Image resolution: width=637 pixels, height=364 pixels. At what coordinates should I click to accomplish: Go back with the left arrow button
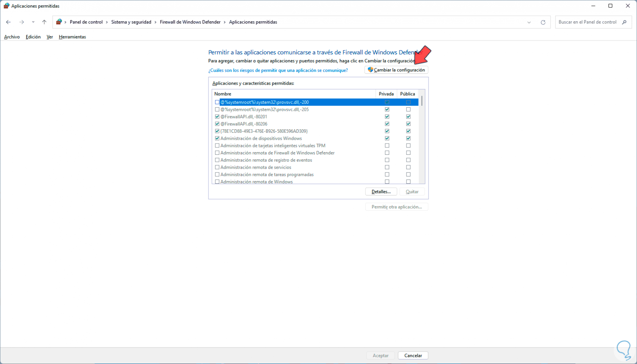[x=8, y=22]
